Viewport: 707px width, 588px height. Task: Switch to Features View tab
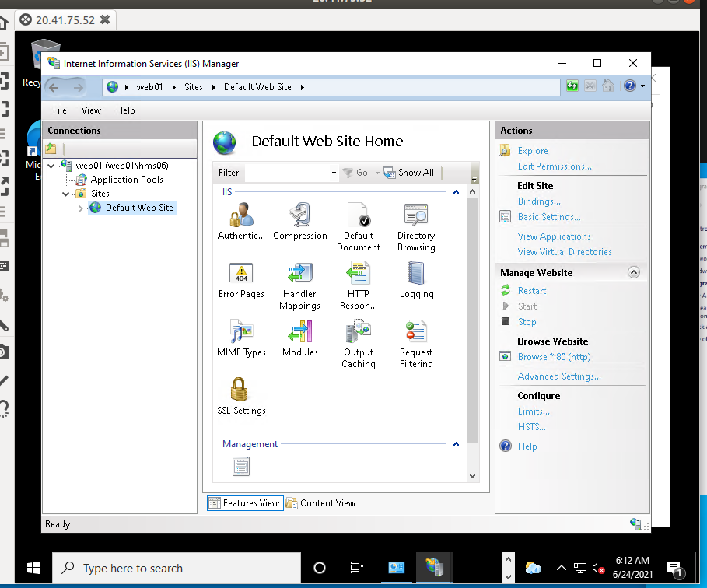(245, 503)
